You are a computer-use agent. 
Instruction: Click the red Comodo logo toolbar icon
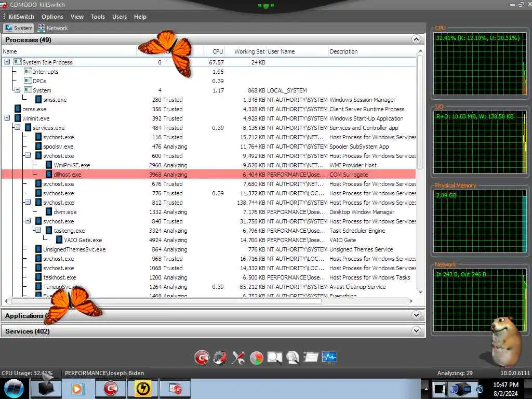click(x=202, y=357)
